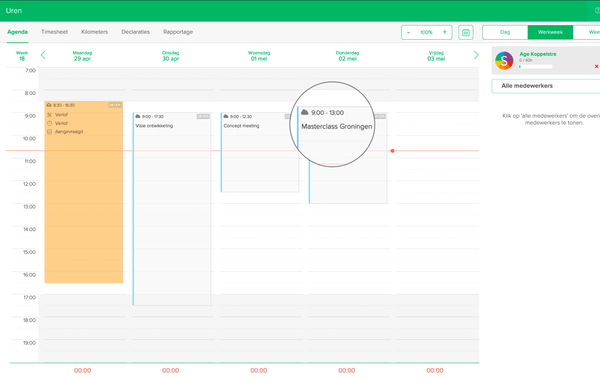Click cloud icon on 9:00 - 12:30 event
600x378 pixels.
point(226,116)
